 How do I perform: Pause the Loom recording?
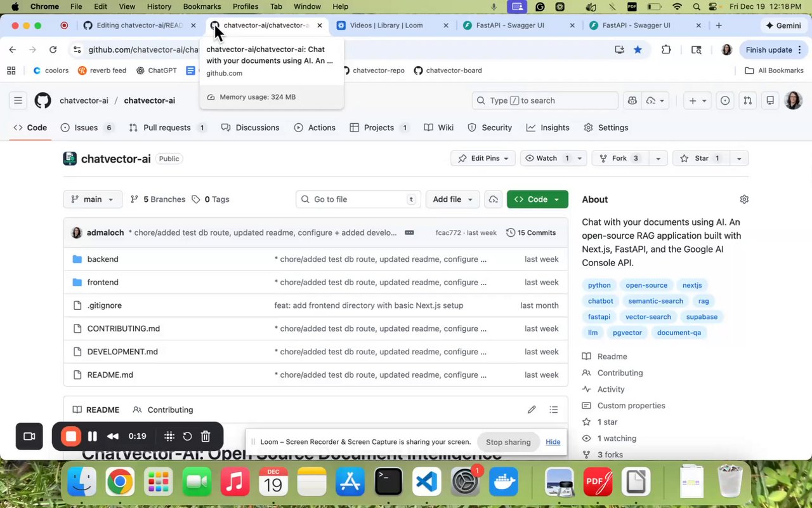92,436
